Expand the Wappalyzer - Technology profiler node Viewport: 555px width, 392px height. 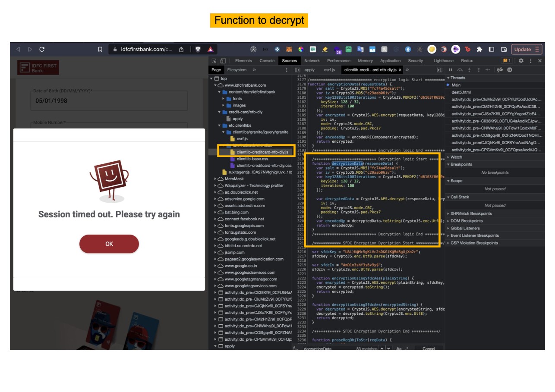[215, 185]
